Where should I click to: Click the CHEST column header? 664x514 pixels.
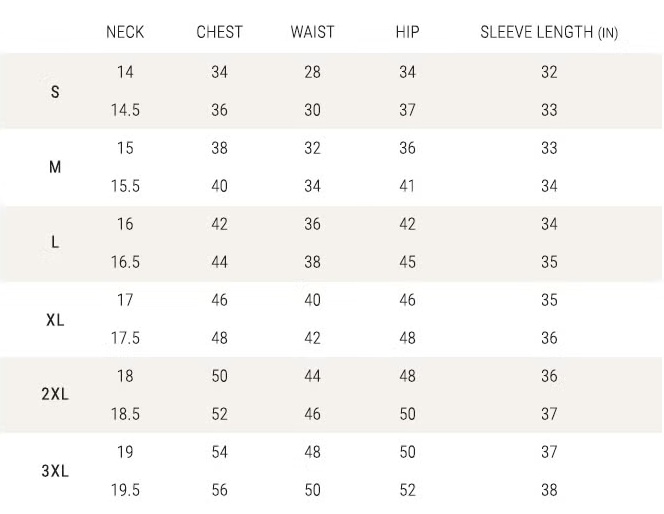point(219,32)
